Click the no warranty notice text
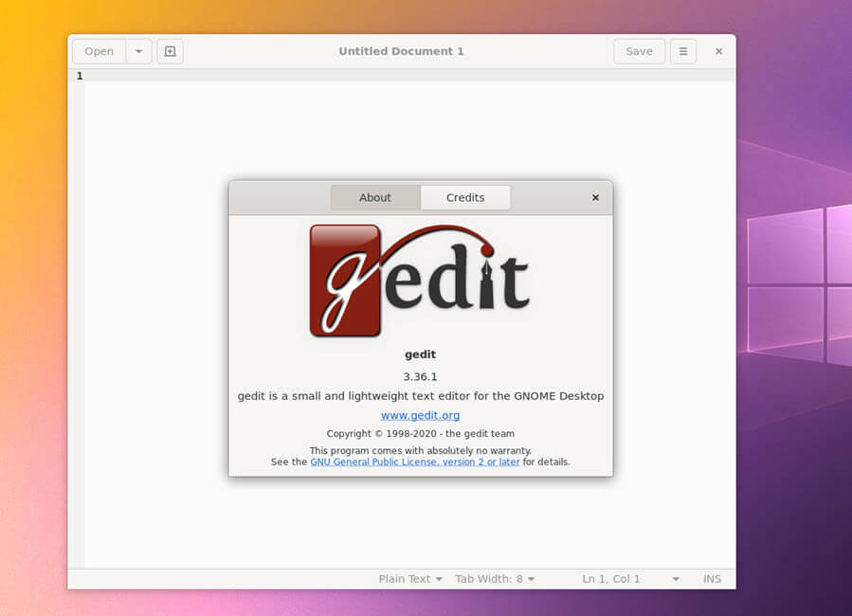 click(420, 451)
